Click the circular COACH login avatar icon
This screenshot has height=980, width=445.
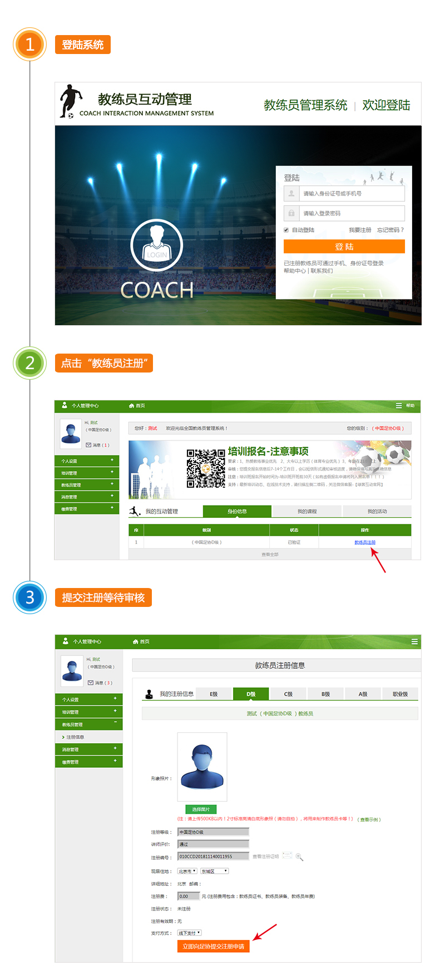pos(157,246)
